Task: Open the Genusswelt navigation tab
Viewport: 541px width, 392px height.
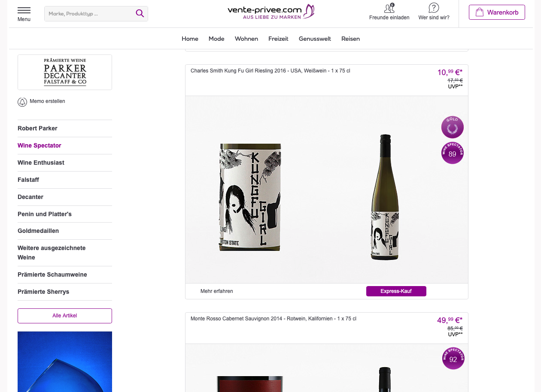Action: pos(315,39)
